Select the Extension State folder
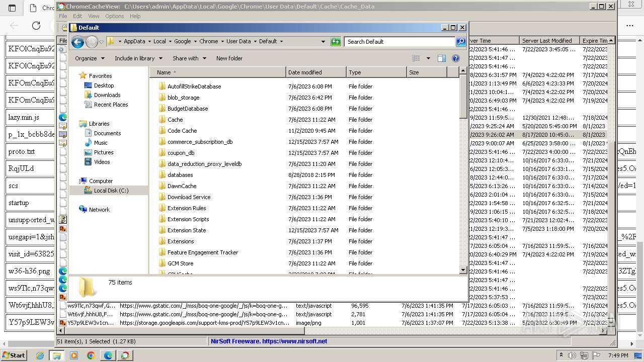 (x=187, y=230)
